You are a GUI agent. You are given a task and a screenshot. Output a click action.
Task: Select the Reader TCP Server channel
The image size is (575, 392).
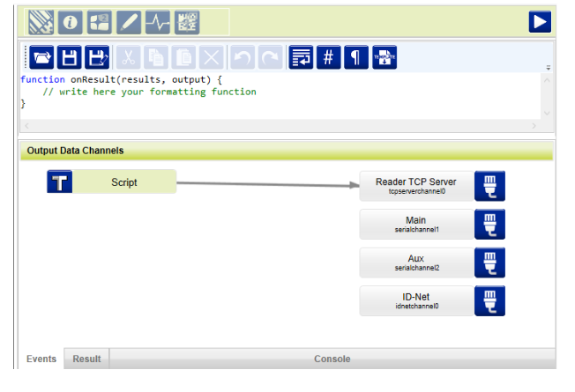(415, 186)
